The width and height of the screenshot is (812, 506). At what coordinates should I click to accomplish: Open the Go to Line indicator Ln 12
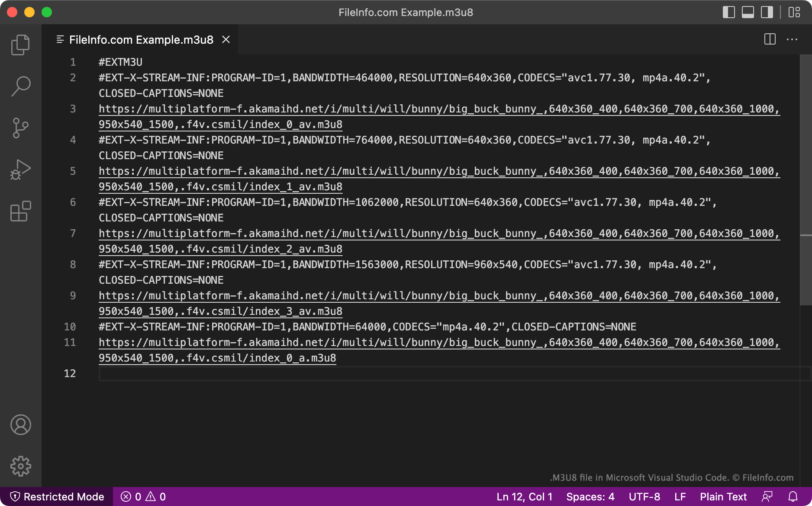coord(524,496)
